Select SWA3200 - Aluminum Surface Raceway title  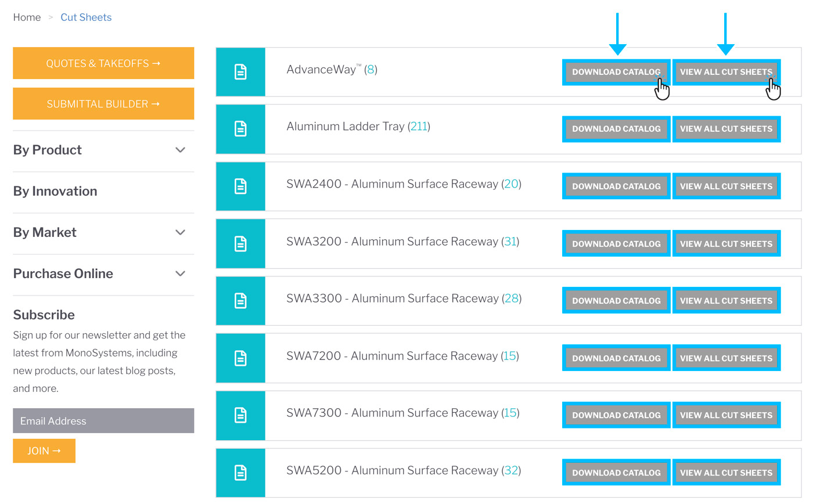coord(393,241)
